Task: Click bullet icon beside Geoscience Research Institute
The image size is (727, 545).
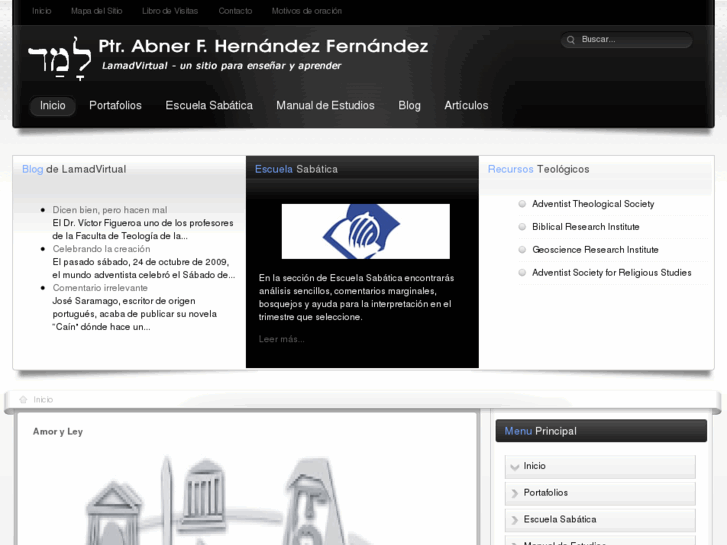Action: (522, 250)
